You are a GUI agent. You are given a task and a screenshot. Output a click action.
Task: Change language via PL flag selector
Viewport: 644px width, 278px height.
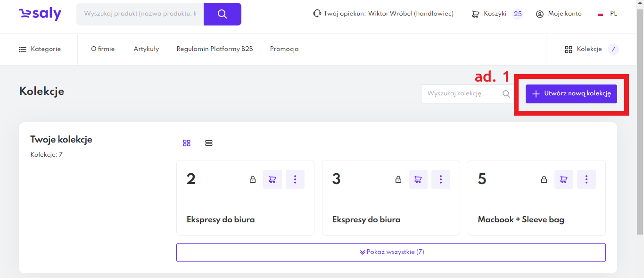pos(607,14)
